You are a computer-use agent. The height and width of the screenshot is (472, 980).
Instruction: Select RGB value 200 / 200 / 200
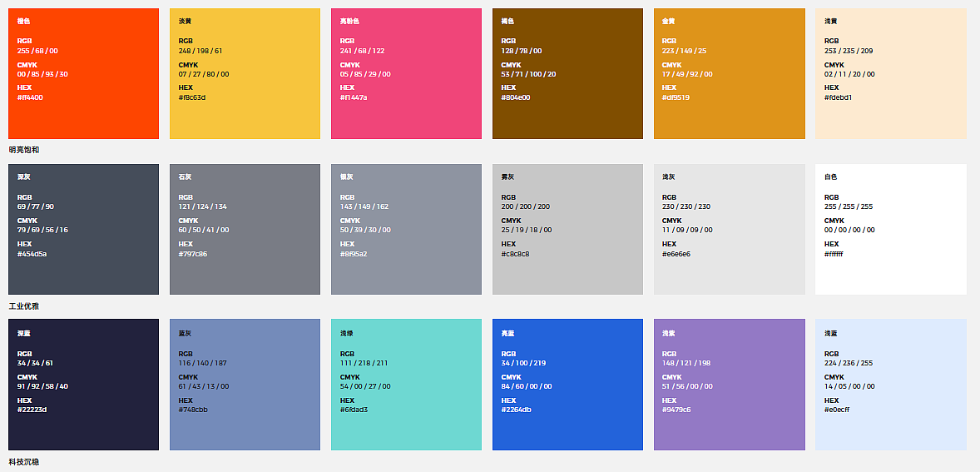coord(526,207)
